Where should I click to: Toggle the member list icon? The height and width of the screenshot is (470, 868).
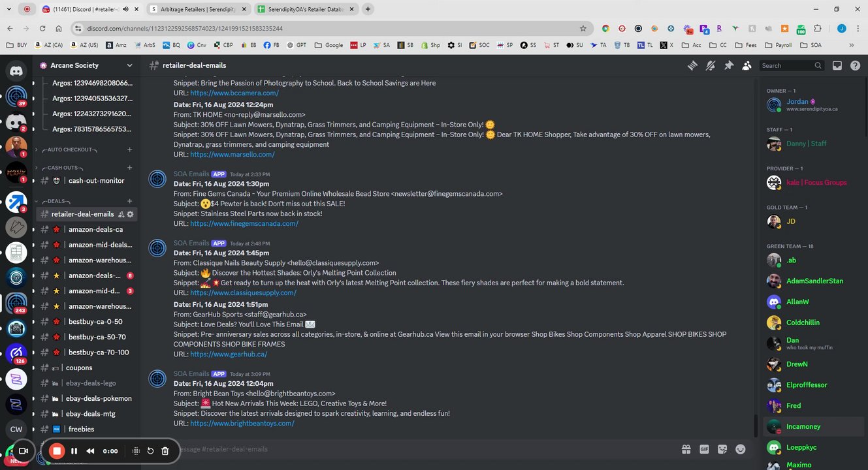747,65
